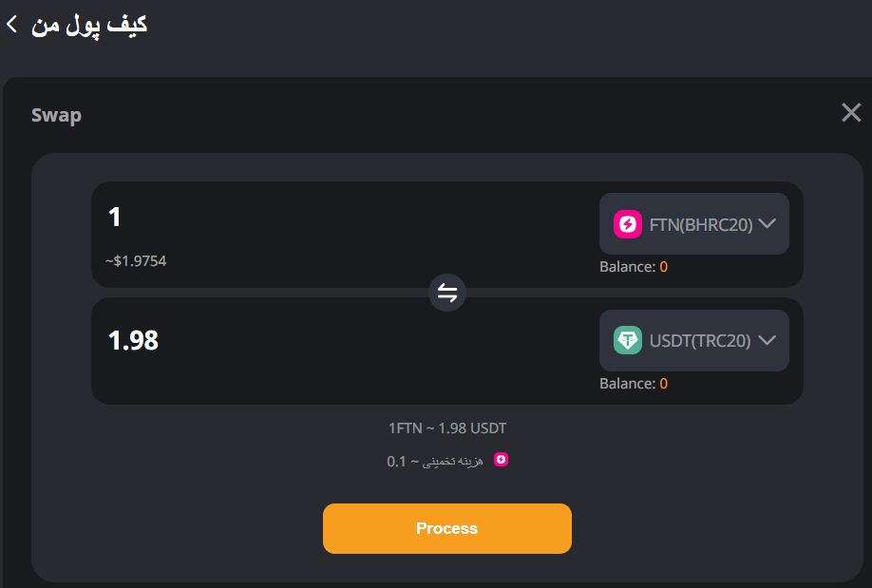The width and height of the screenshot is (872, 588).
Task: Open the FTN(BHRC20) token selector label
Action: (x=701, y=225)
